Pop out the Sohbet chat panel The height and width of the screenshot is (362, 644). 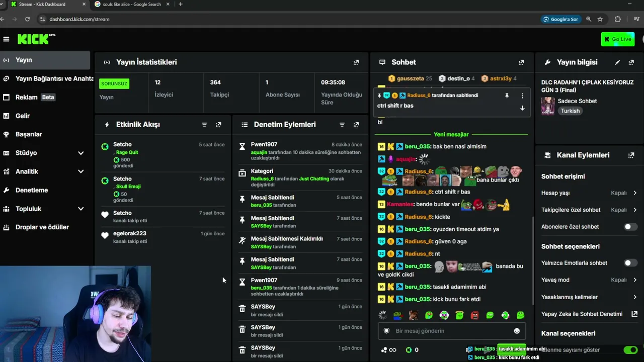(x=521, y=62)
